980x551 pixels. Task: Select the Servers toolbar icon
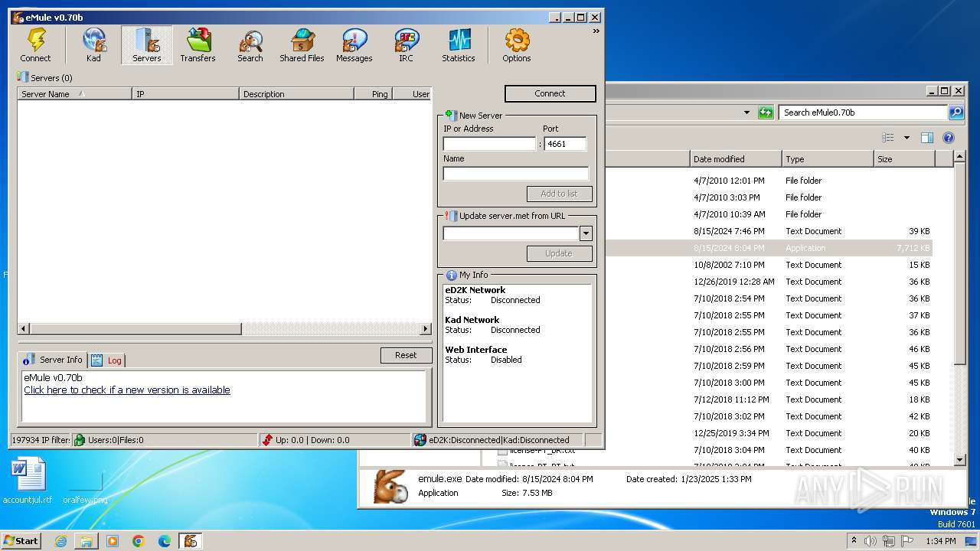(146, 45)
